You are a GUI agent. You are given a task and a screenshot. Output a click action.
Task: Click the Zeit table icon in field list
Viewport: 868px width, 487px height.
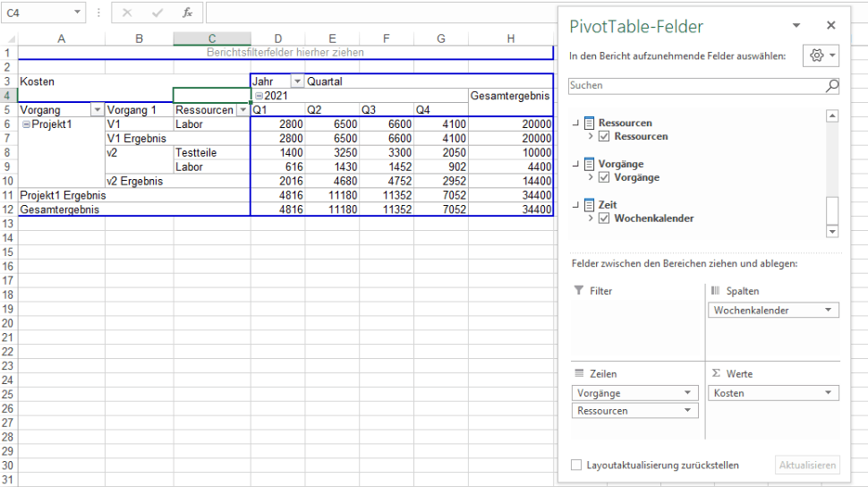589,204
